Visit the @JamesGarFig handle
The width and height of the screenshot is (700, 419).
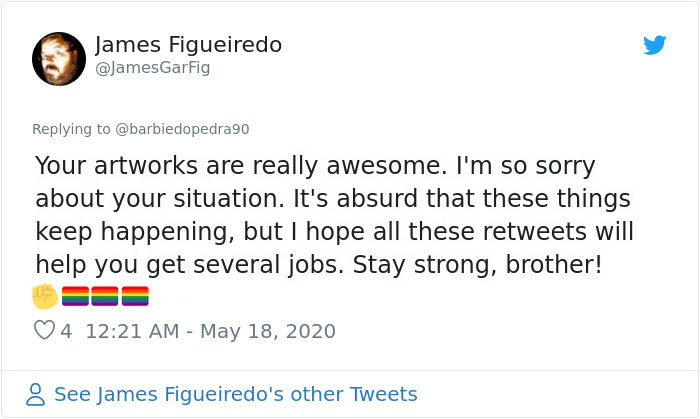(152, 68)
